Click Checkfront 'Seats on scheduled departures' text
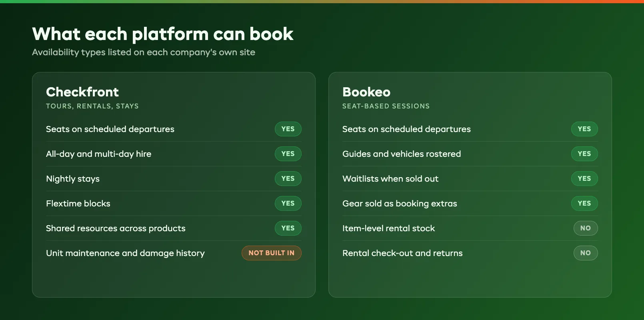Image resolution: width=644 pixels, height=320 pixels. coord(110,129)
